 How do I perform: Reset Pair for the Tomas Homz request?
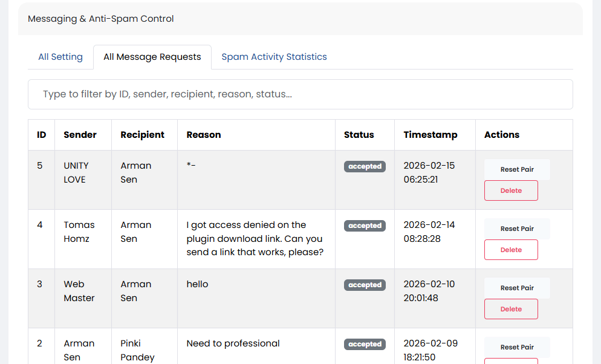click(517, 229)
